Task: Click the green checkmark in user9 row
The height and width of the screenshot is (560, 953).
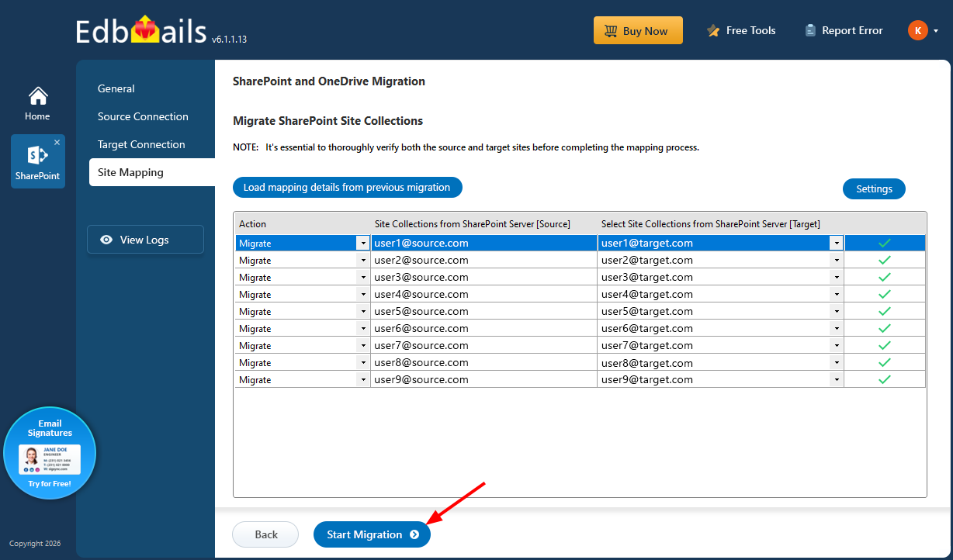Action: (884, 379)
